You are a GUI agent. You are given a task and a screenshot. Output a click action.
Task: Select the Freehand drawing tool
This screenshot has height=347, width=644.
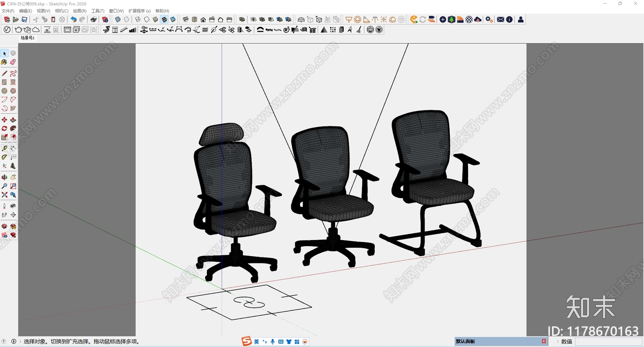pyautogui.click(x=13, y=74)
